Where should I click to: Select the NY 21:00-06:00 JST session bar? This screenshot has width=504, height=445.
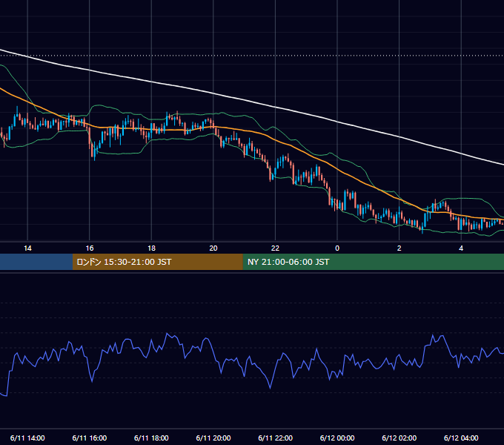(x=373, y=262)
